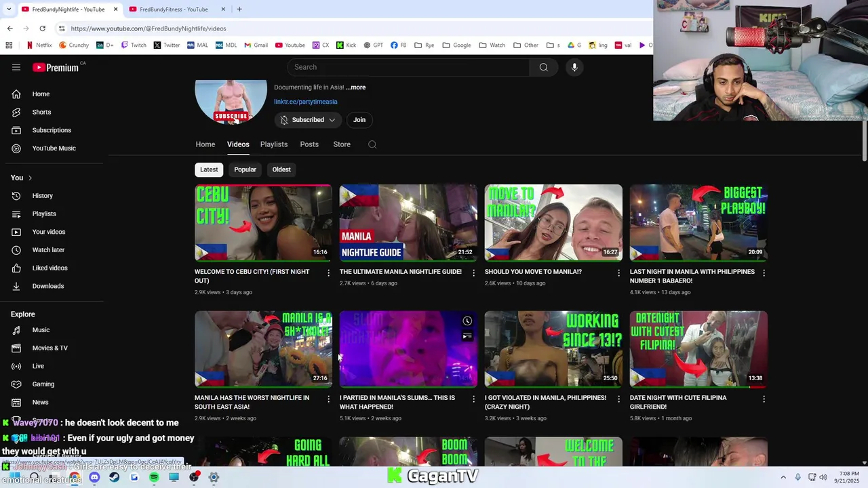
Task: Open Manila Has the Worst Nightlife video title
Action: coord(252,403)
